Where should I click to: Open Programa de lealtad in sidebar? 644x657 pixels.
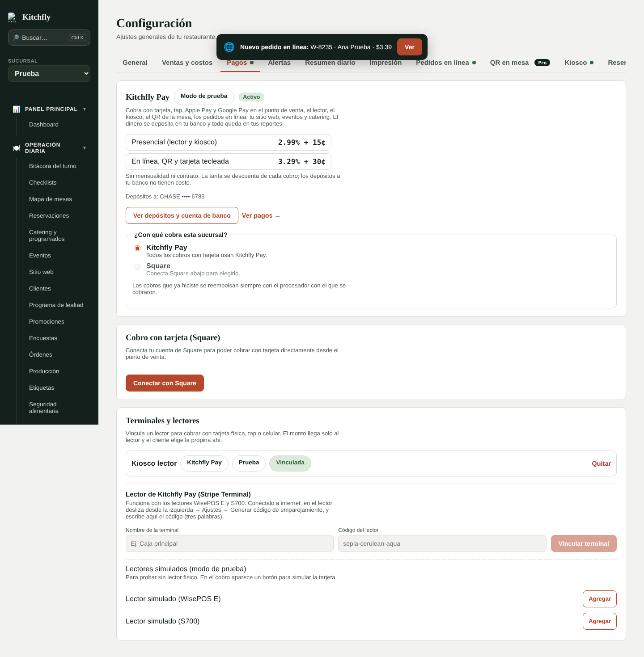pos(56,305)
